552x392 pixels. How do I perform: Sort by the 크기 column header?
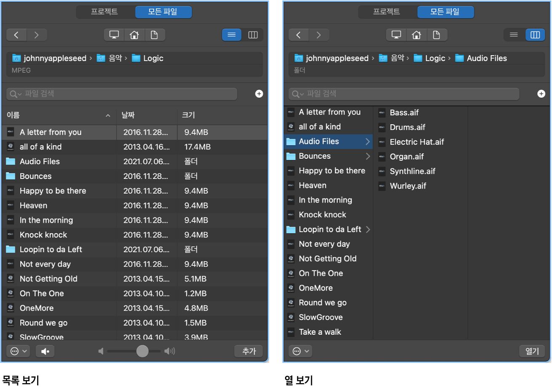(x=222, y=115)
